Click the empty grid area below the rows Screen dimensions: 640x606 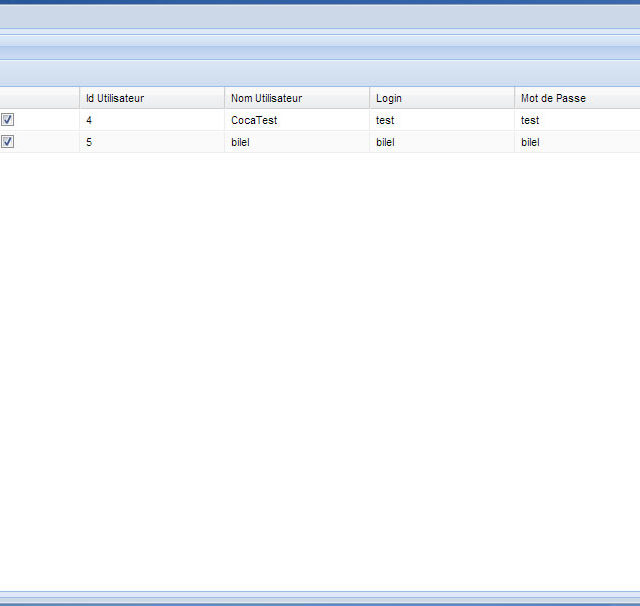tap(320, 370)
